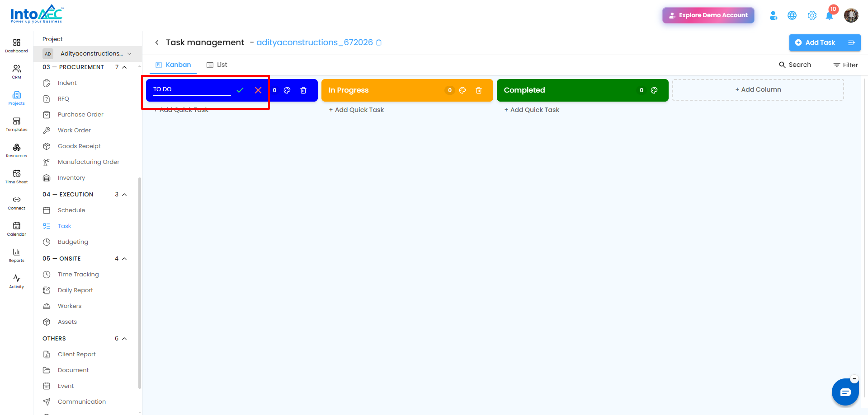This screenshot has height=415, width=868.
Task: Select the Kanban view tab
Action: coord(173,65)
